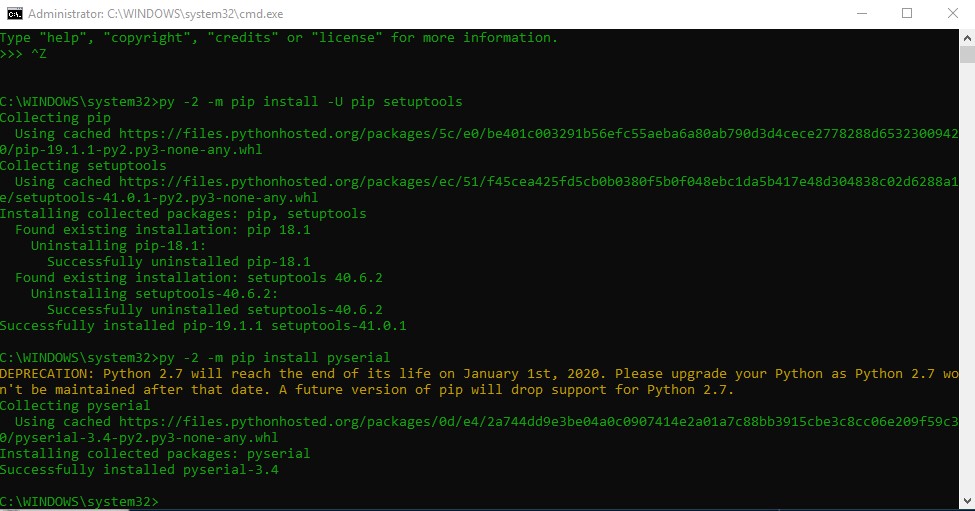Maximize the cmd.exe window
This screenshot has height=511, width=975.
pos(907,14)
